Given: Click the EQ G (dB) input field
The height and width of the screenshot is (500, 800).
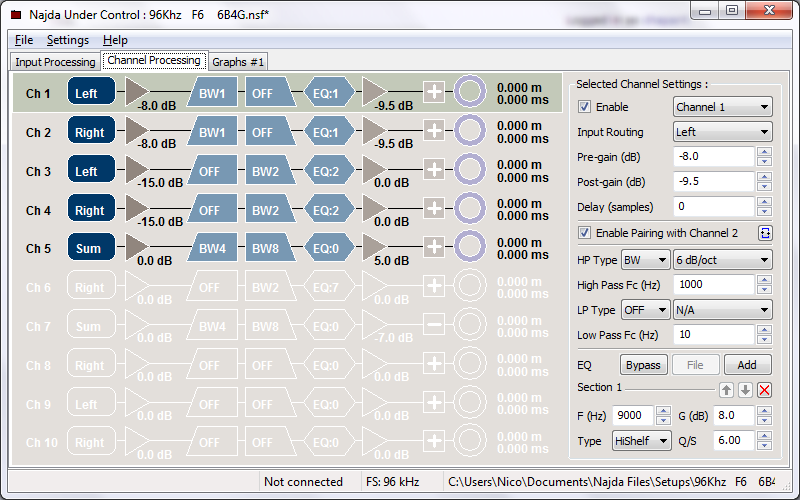Looking at the screenshot, I should coord(734,416).
